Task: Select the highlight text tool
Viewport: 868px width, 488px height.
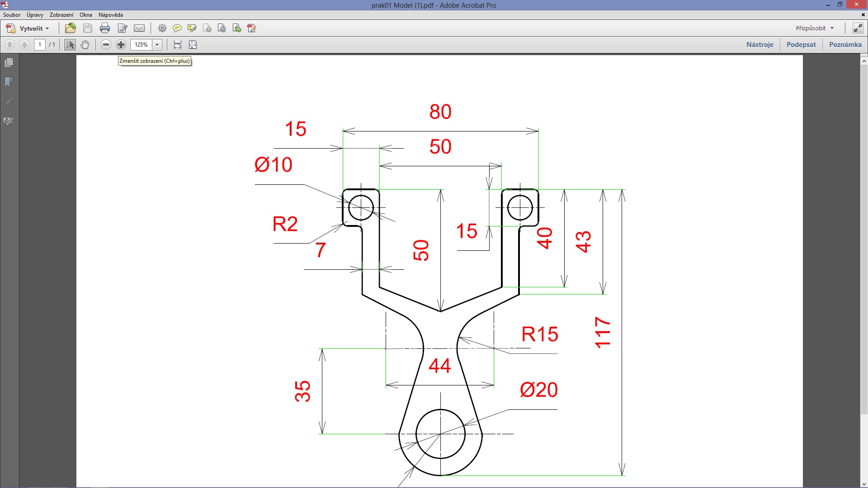Action: coord(192,28)
